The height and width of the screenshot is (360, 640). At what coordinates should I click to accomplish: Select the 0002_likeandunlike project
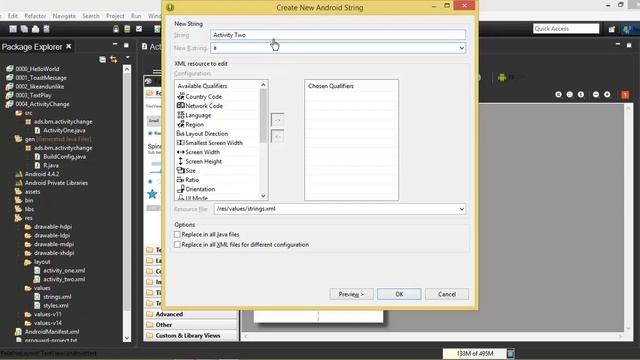[35, 87]
